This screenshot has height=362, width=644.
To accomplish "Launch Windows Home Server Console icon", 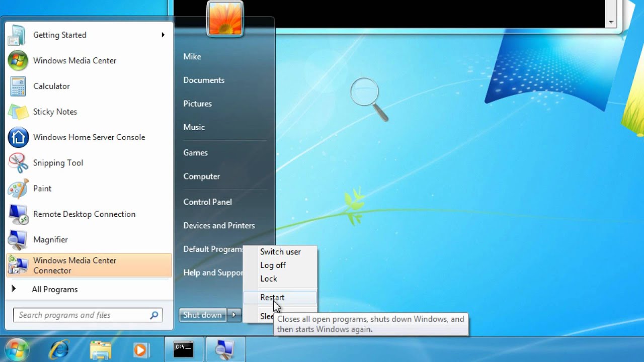I will pyautogui.click(x=18, y=137).
